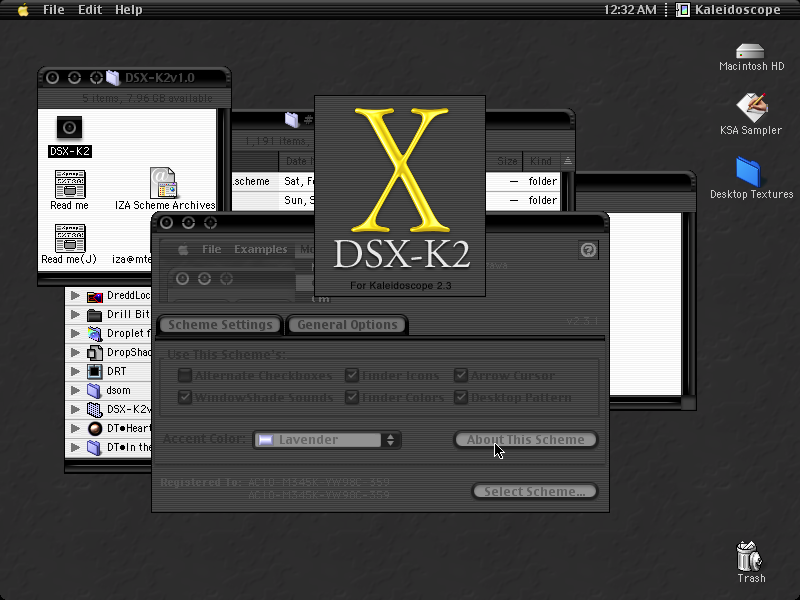
Task: Toggle WindowShade Sounds checkbox
Action: (x=185, y=397)
